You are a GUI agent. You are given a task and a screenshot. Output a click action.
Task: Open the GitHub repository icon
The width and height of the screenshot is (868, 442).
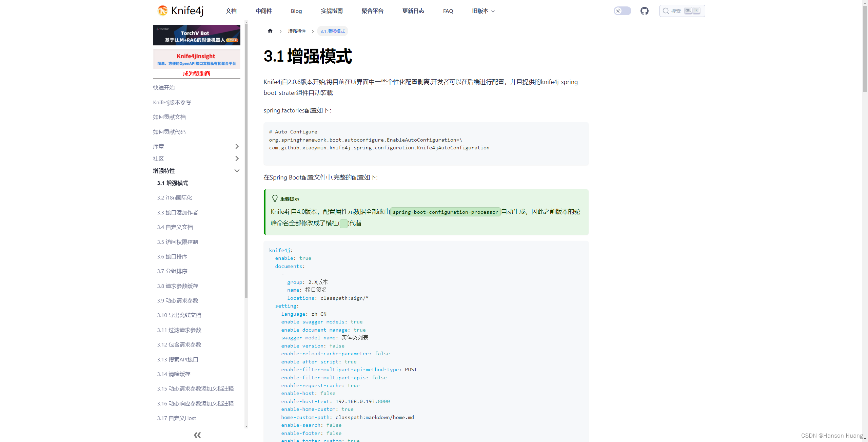pyautogui.click(x=644, y=10)
